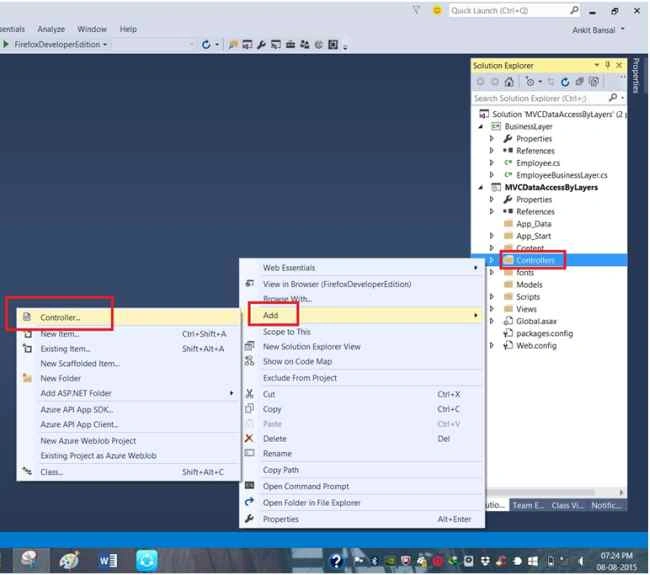
Task: Click the blue help question mark tray icon
Action: 336,561
